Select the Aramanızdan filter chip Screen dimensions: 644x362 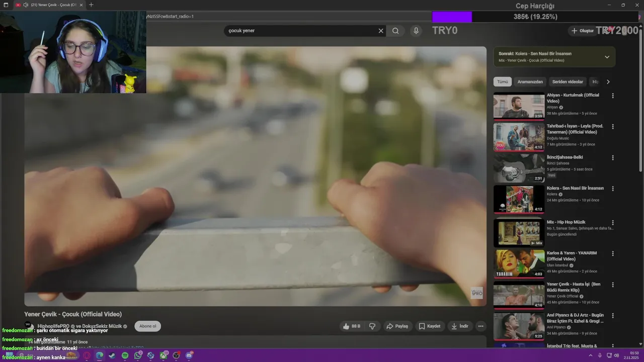pos(530,82)
